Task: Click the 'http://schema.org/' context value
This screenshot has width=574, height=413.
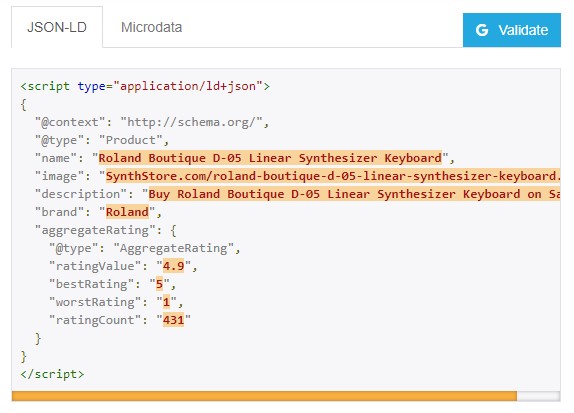Action: point(191,122)
